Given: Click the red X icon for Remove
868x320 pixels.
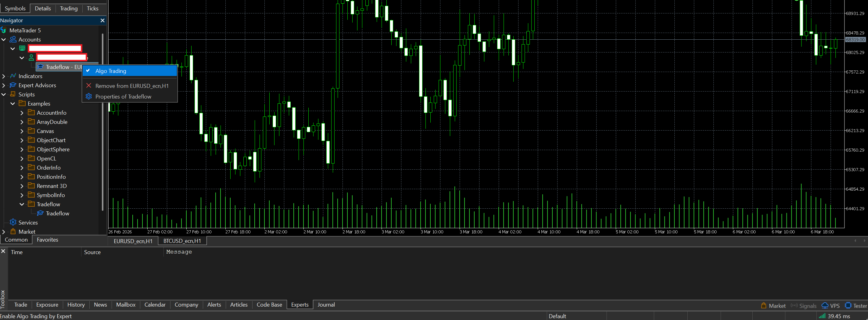Looking at the screenshot, I should tap(89, 86).
